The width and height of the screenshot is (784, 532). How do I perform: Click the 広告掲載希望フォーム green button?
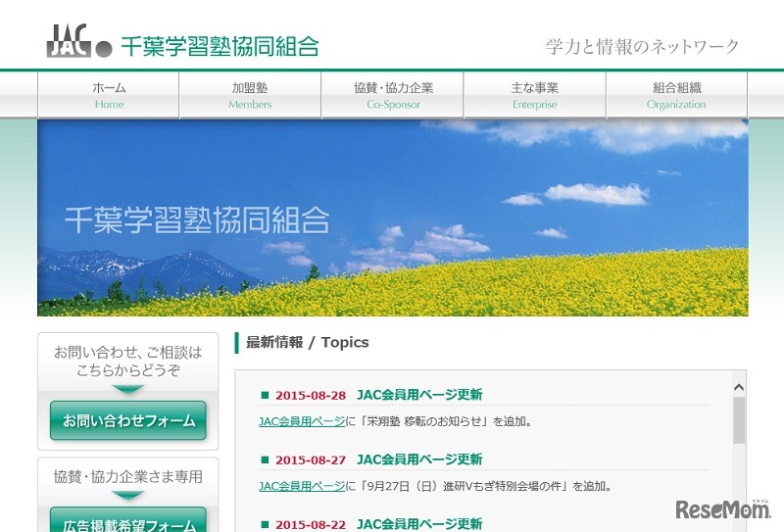click(128, 520)
